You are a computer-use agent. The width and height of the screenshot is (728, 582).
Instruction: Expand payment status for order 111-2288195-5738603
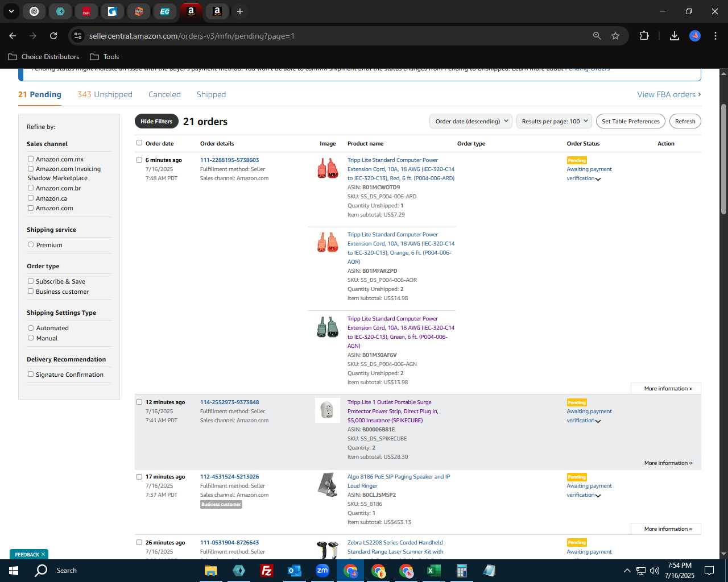pos(598,179)
